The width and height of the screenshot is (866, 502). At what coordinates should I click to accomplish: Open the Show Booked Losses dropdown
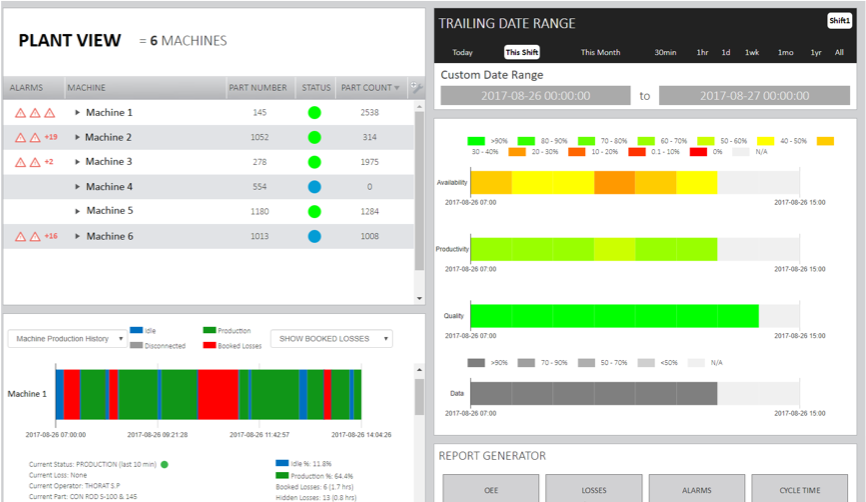[x=331, y=339]
